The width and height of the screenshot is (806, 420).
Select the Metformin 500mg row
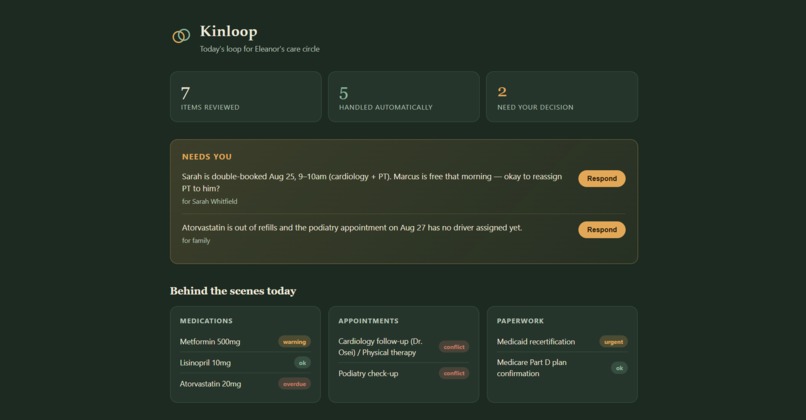coord(245,341)
